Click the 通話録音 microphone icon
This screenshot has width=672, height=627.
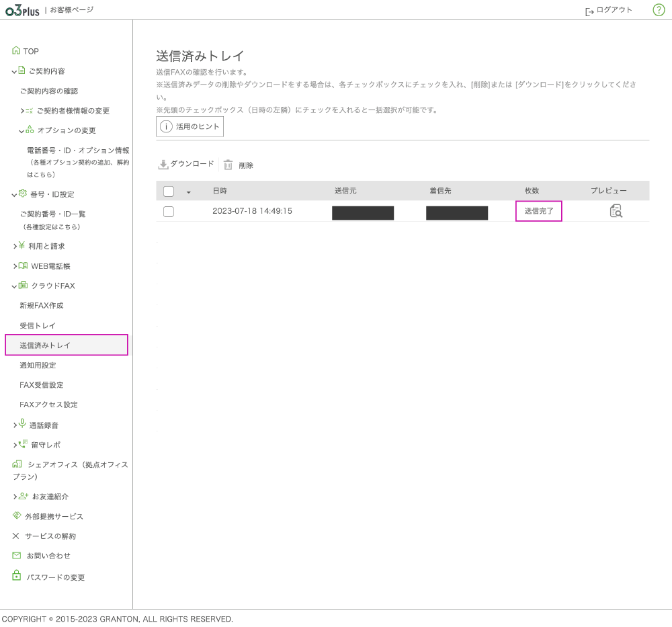22,423
